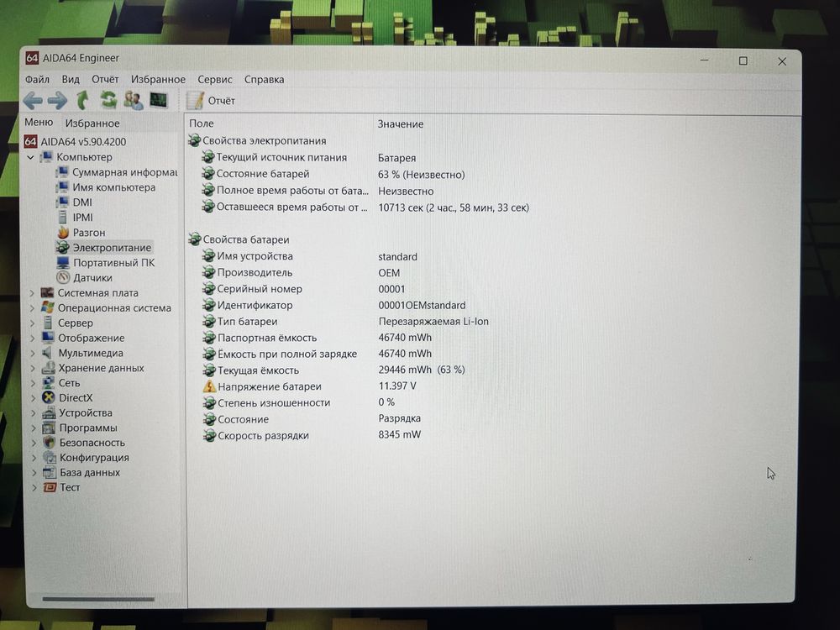Viewport: 840px width, 630px height.
Task: Click the Разгон flame icon
Action: pyautogui.click(x=63, y=233)
